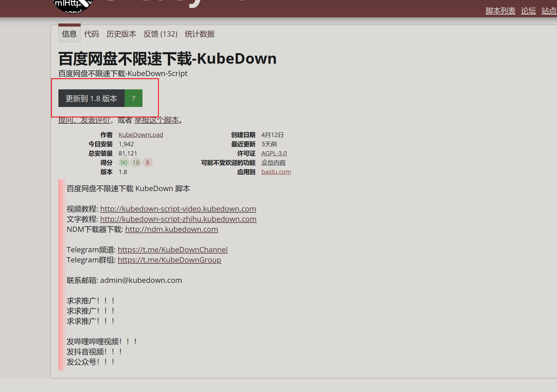Open the kubedown-script-zhihu text tutorial link

click(x=178, y=219)
